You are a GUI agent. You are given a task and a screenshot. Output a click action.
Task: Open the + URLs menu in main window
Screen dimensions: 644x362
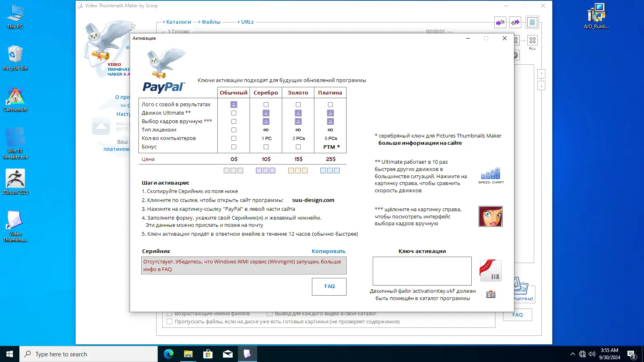(x=246, y=22)
